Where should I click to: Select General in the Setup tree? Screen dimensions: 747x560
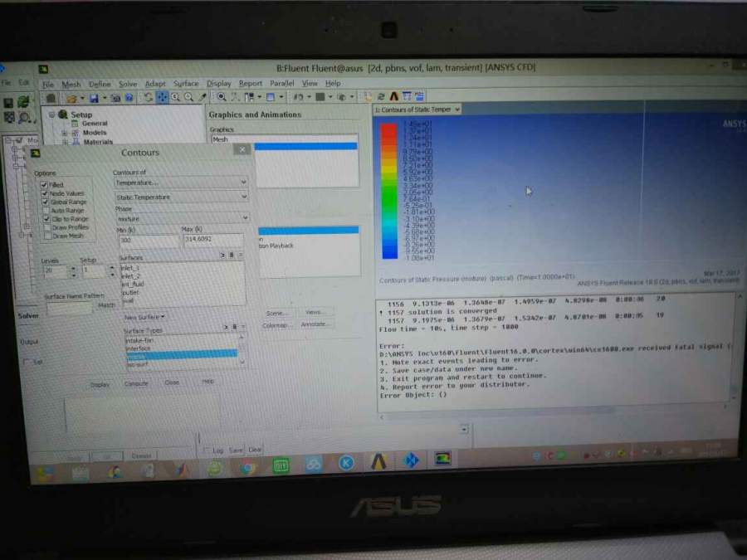95,124
